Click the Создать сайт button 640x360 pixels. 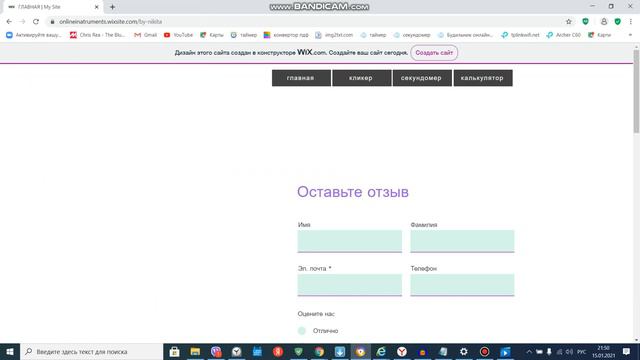[x=434, y=53]
